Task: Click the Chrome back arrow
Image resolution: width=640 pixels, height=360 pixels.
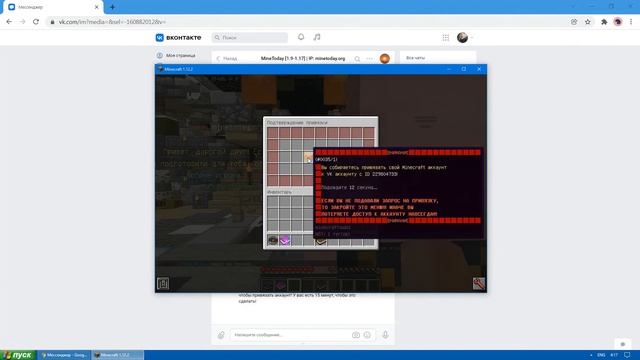Action: [9, 22]
